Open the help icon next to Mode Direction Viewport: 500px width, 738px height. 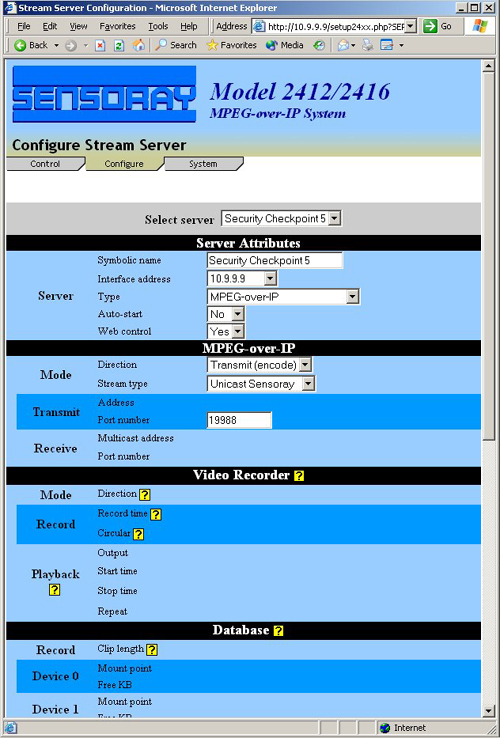point(145,495)
